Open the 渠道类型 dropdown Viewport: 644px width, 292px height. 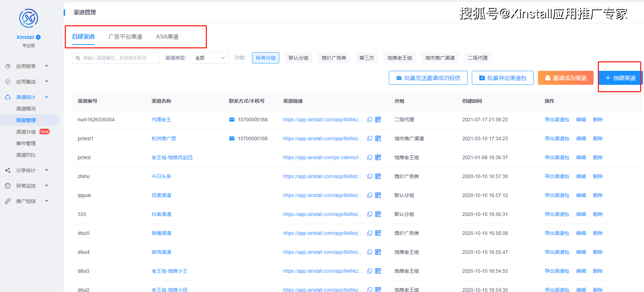[209, 58]
